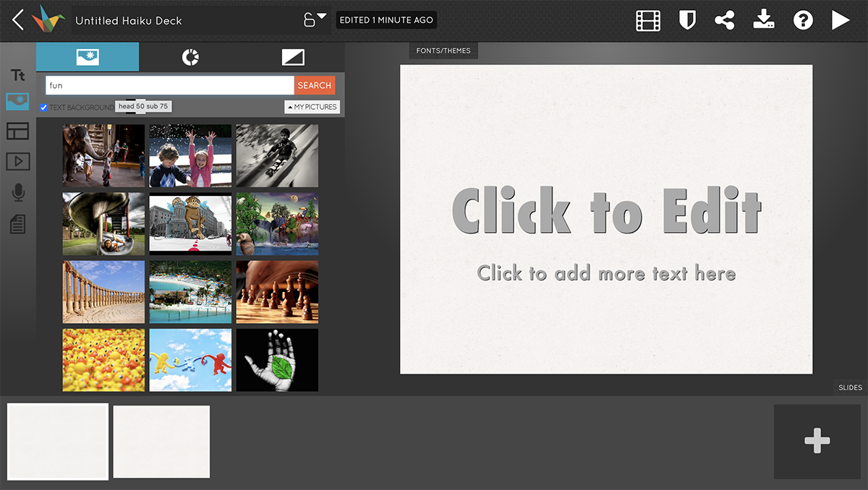Click the orange SEARCH button
The image size is (868, 490).
pyautogui.click(x=315, y=85)
